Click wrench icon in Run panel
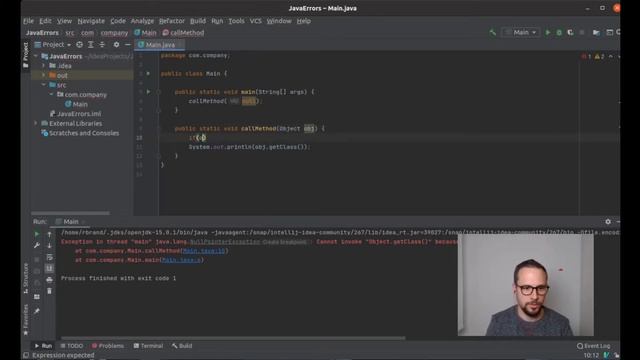The image size is (640, 360). 37,245
